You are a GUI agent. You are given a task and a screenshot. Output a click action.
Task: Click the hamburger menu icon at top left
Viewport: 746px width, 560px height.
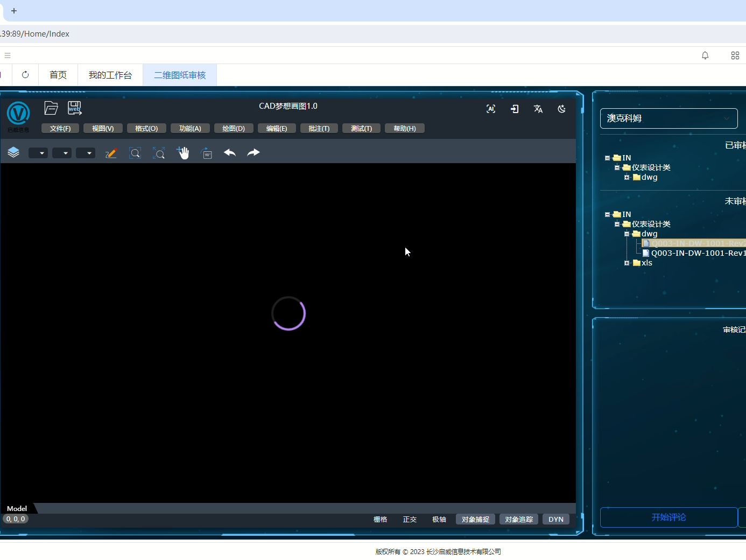[8, 55]
